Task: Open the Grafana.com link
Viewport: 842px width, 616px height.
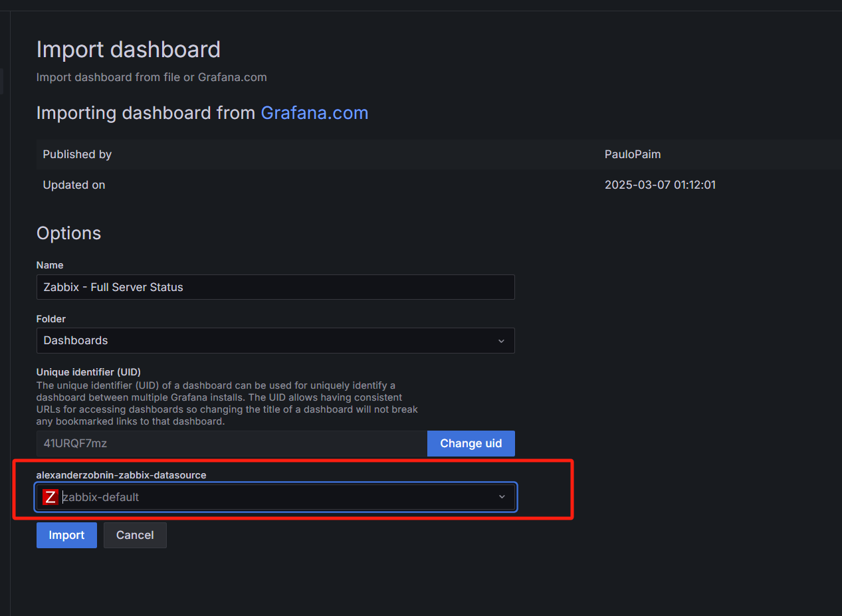Action: 314,113
